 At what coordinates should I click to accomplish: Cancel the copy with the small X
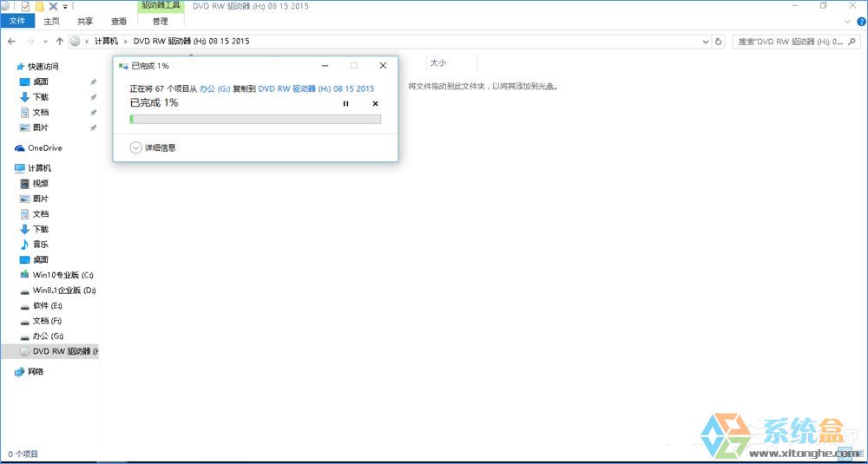375,103
